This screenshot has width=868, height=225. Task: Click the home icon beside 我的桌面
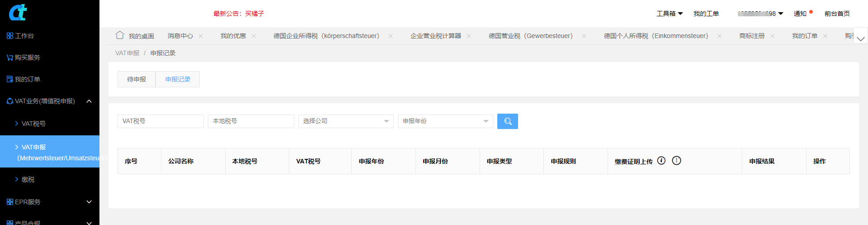(x=119, y=35)
